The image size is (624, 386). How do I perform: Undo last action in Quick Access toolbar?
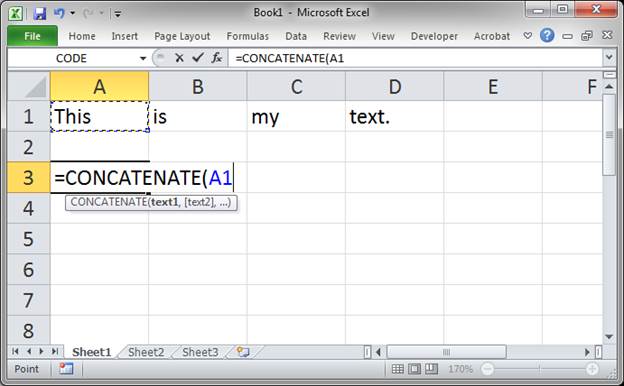pyautogui.click(x=59, y=13)
